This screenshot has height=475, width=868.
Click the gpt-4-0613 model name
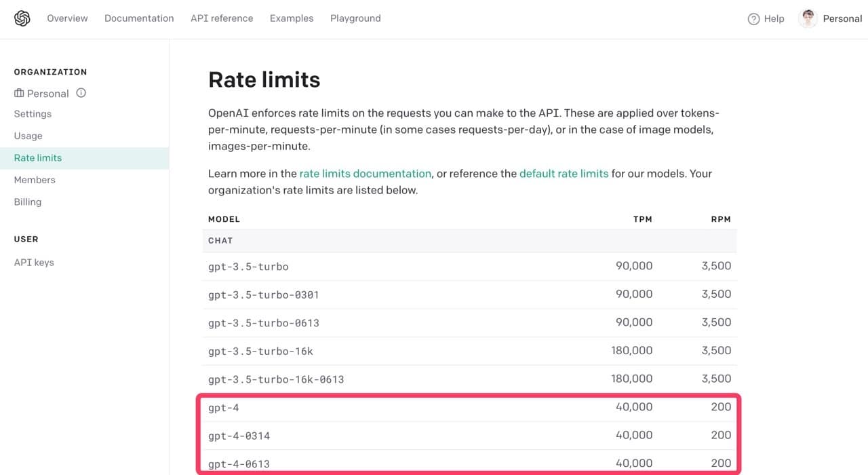239,464
